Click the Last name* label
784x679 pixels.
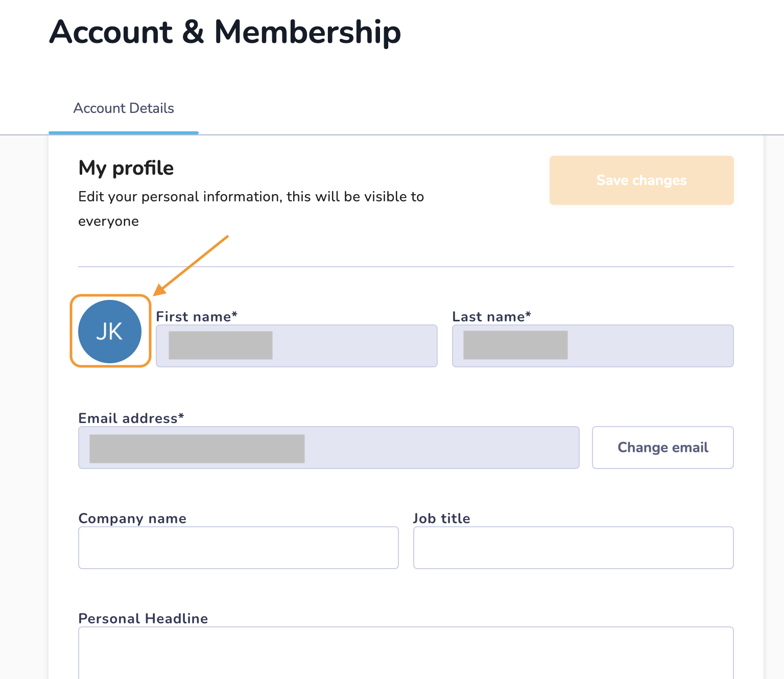pos(491,317)
